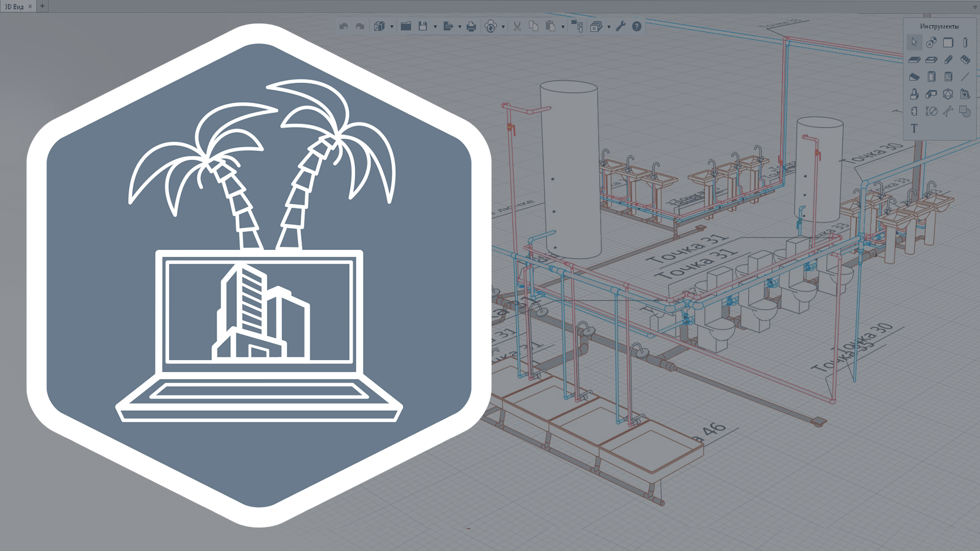
Task: Click the Инструменты panel title
Action: tap(939, 26)
